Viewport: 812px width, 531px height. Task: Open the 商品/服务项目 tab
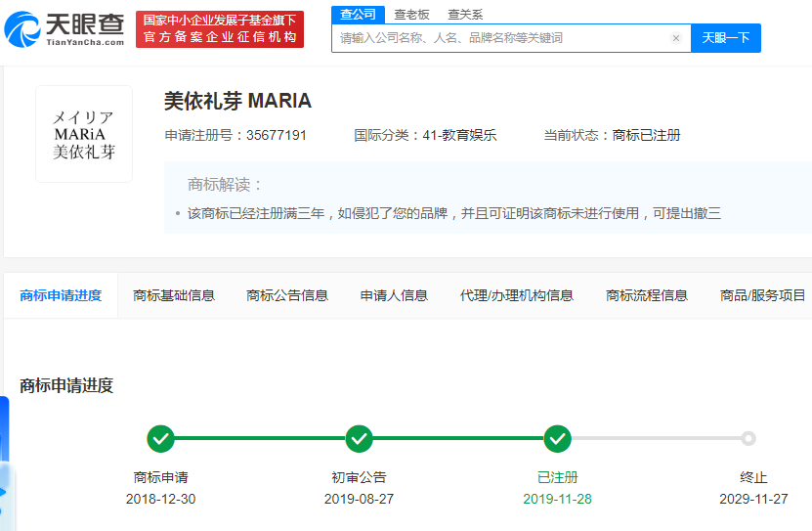click(762, 295)
